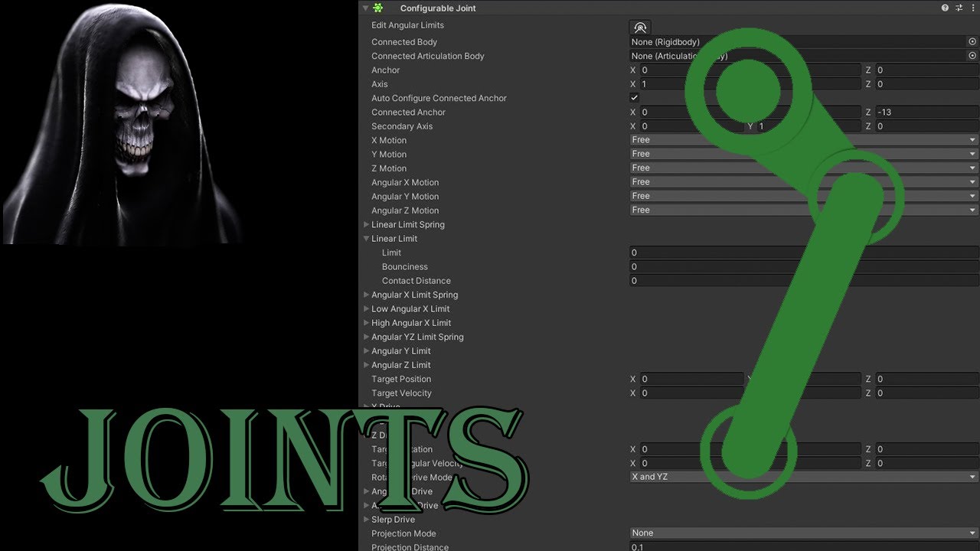Click the Target Angular Velocity Z field
The image size is (980, 551).
point(926,463)
